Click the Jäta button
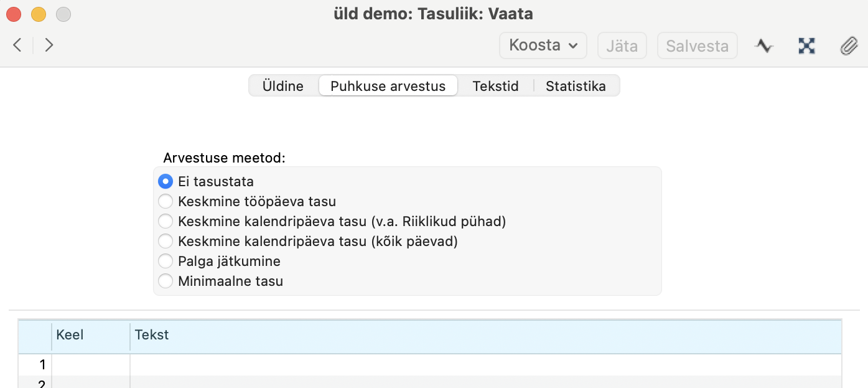The width and height of the screenshot is (868, 388). (622, 45)
